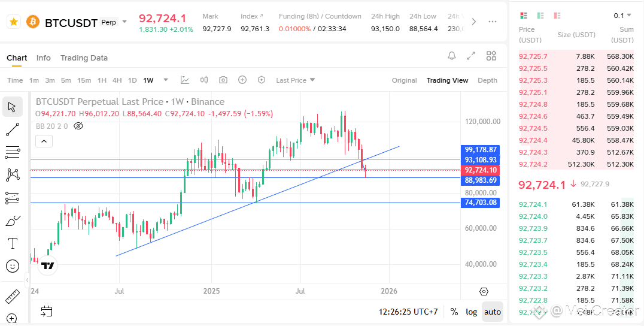Open the chart layout grid options
The height and width of the screenshot is (326, 644).
tap(491, 56)
